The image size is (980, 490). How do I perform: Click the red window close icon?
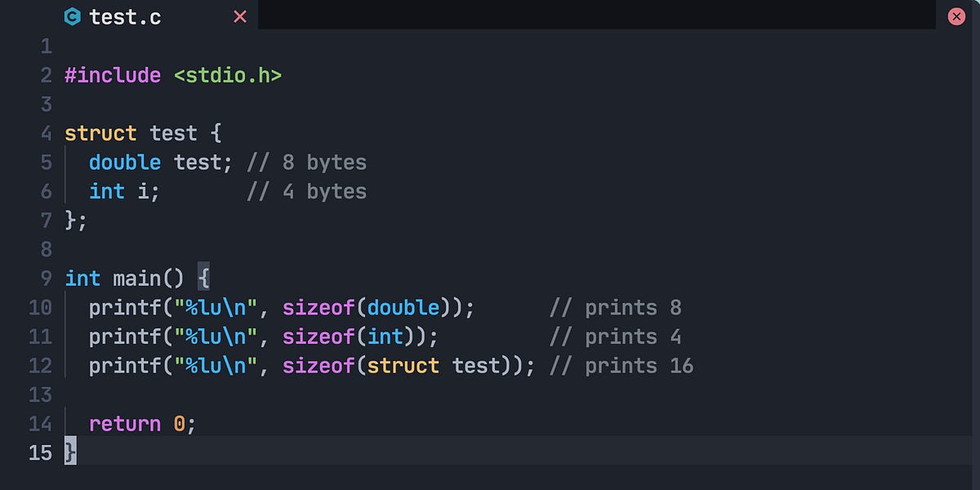955,16
